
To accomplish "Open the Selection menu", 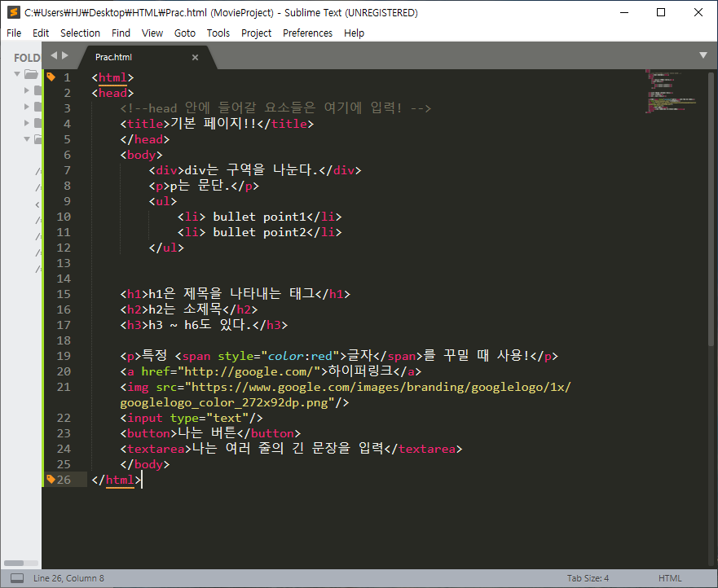I will [x=80, y=33].
